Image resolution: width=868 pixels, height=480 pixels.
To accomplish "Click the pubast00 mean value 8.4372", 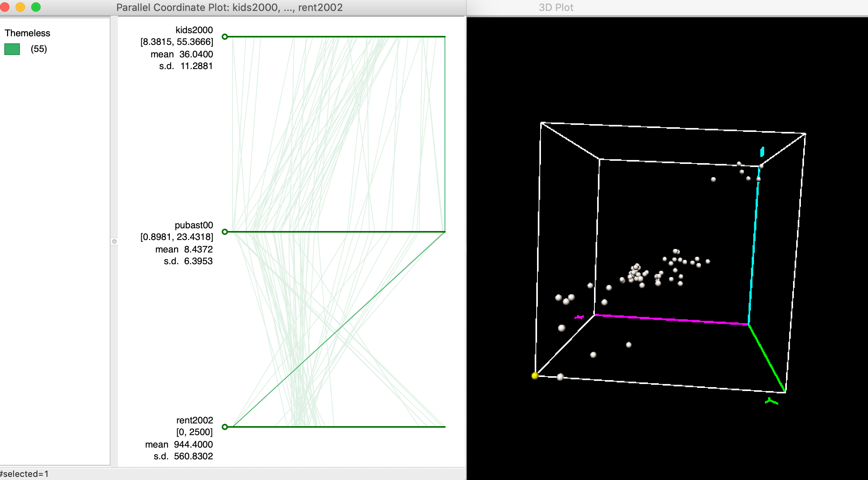I will pyautogui.click(x=198, y=249).
